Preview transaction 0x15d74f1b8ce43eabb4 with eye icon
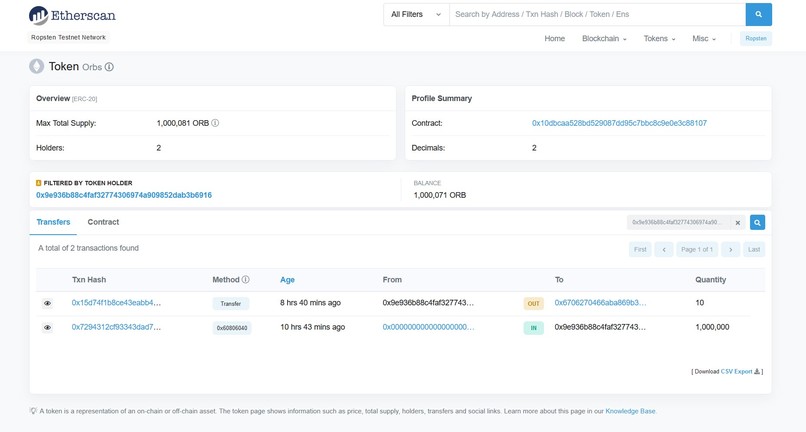 point(47,303)
